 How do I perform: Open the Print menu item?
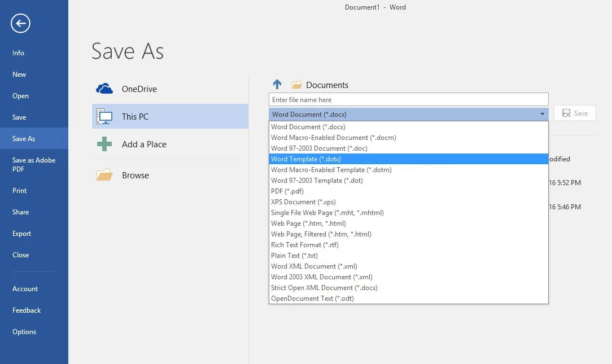tap(20, 191)
